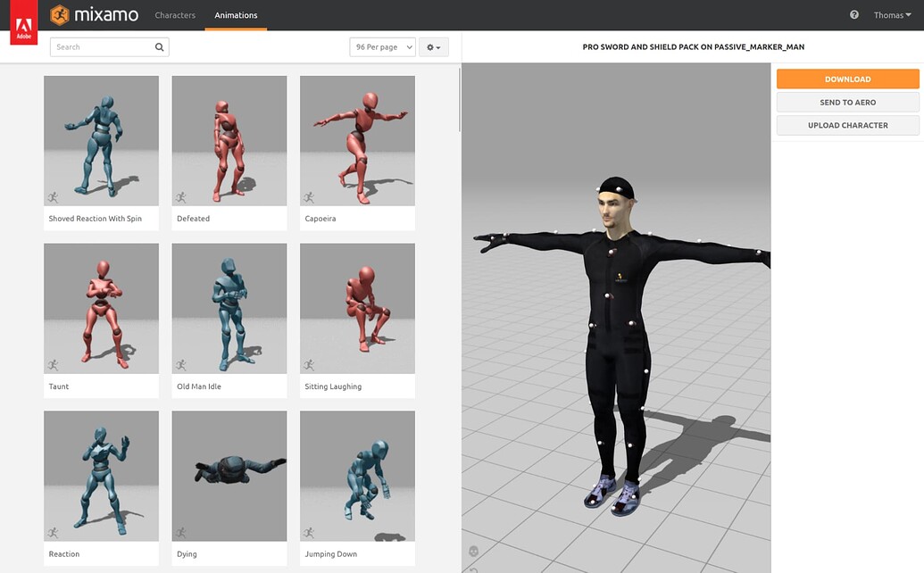924x573 pixels.
Task: Switch to the Animations tab
Action: coord(235,14)
